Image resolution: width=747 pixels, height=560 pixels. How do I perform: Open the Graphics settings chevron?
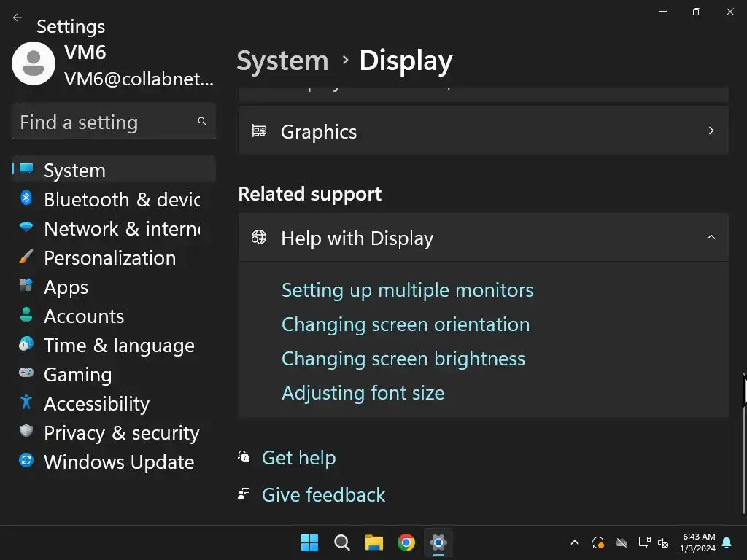pyautogui.click(x=711, y=131)
